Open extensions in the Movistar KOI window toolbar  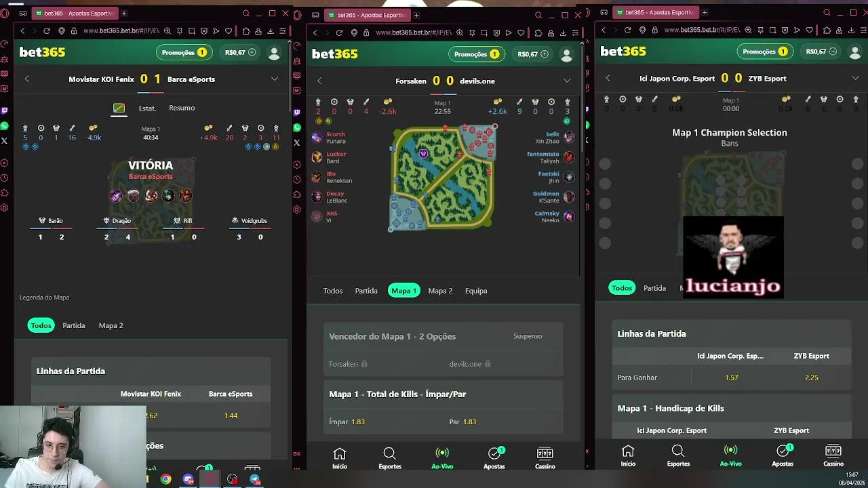(245, 30)
